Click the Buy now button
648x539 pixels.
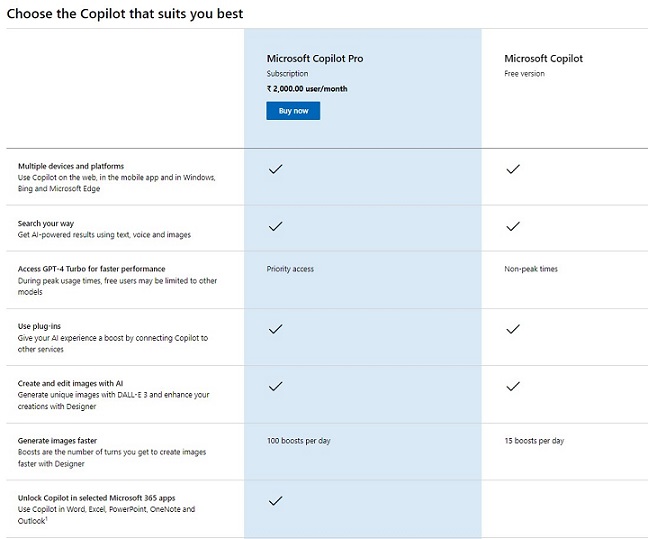pyautogui.click(x=293, y=110)
